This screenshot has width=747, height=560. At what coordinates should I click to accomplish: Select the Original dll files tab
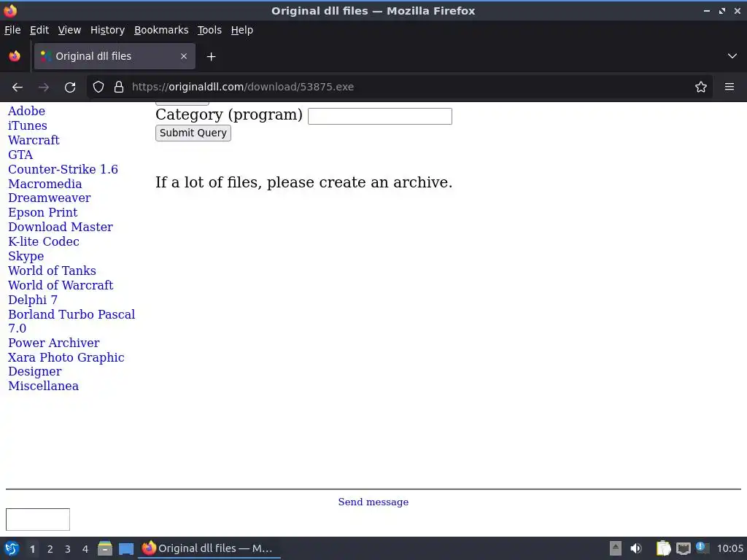(115, 56)
